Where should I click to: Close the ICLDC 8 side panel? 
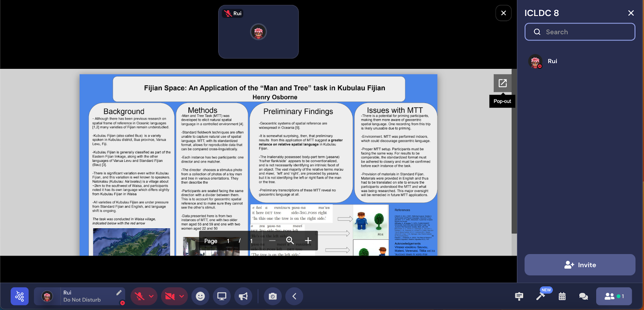click(x=631, y=13)
